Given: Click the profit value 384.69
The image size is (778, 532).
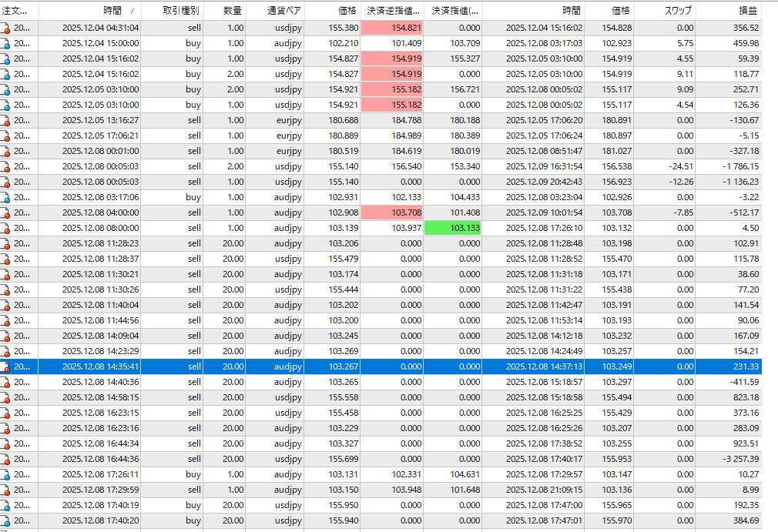Looking at the screenshot, I should [x=746, y=520].
